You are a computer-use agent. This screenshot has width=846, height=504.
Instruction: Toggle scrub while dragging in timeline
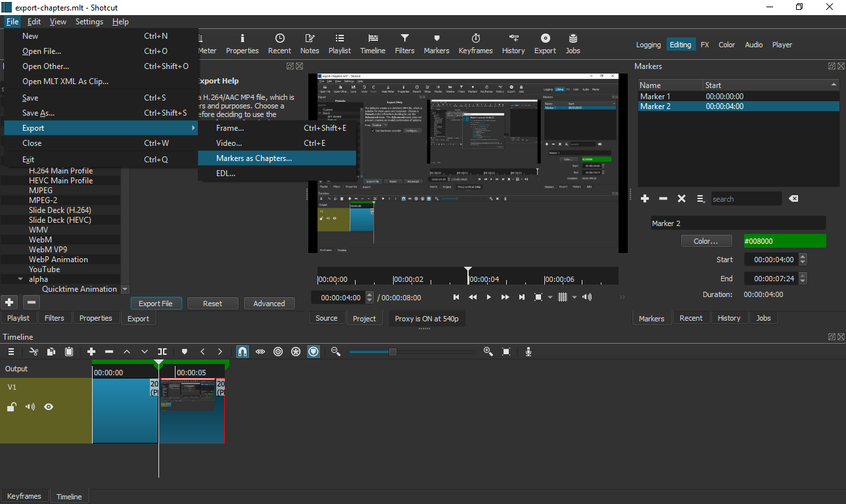click(260, 352)
